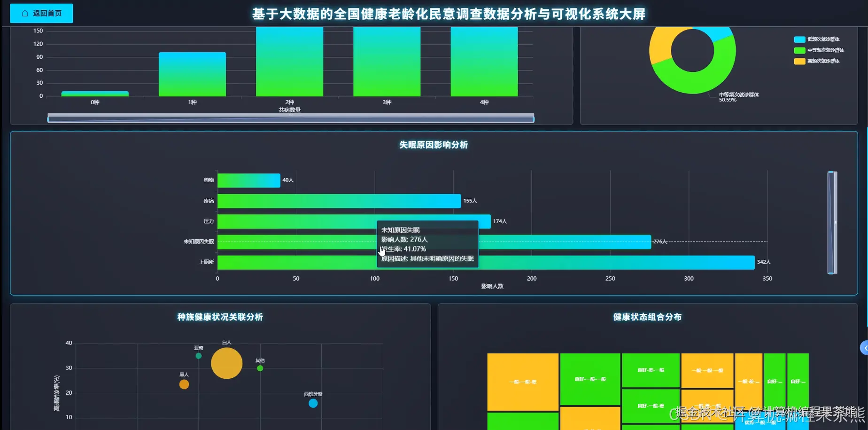Select the 西班牙裔 point in the scatter chart

[313, 403]
